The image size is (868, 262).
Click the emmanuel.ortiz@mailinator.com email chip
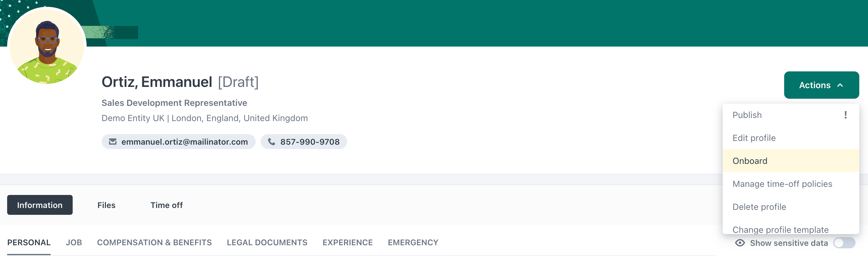pyautogui.click(x=179, y=142)
